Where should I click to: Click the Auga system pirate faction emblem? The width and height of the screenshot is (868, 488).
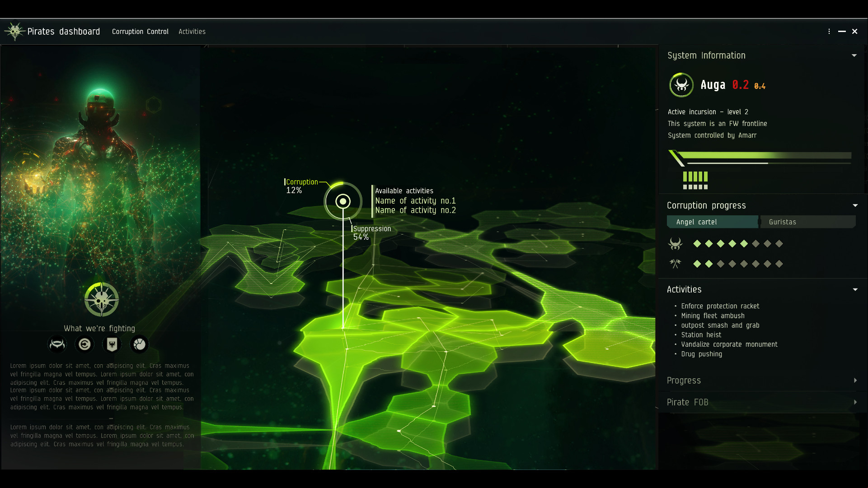[x=681, y=85]
